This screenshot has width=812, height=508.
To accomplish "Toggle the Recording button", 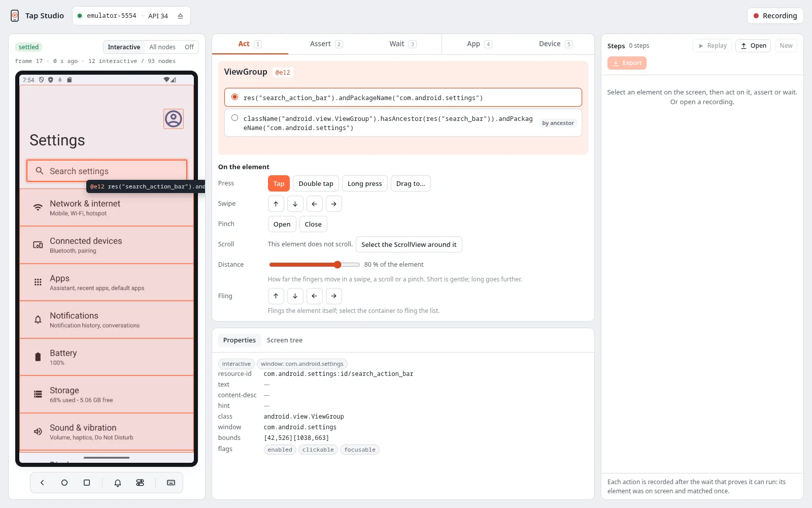I will click(x=775, y=16).
